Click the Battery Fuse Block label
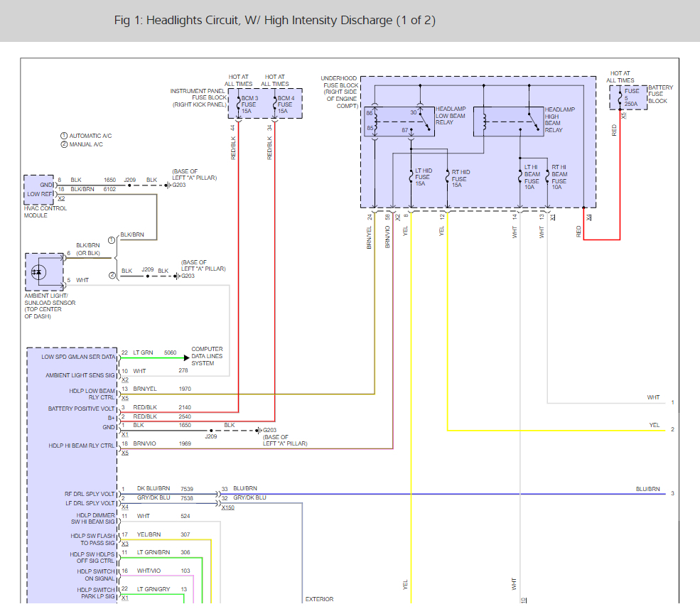 coord(660,95)
